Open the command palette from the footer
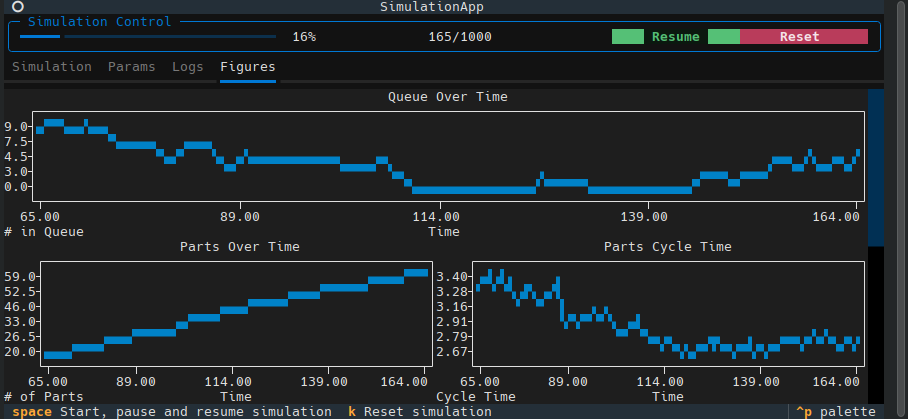This screenshot has height=419, width=908. (837, 411)
